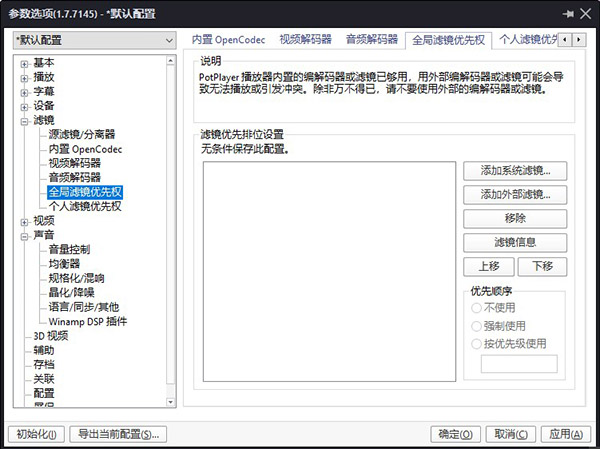Image resolution: width=600 pixels, height=449 pixels.
Task: Expand the 设备 tree node
Action: (24, 107)
